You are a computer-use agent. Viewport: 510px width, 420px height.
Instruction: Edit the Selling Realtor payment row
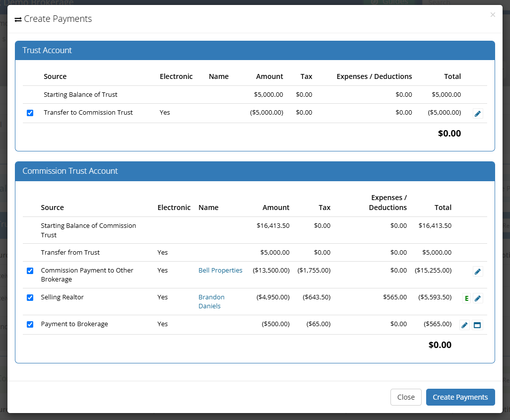point(477,298)
